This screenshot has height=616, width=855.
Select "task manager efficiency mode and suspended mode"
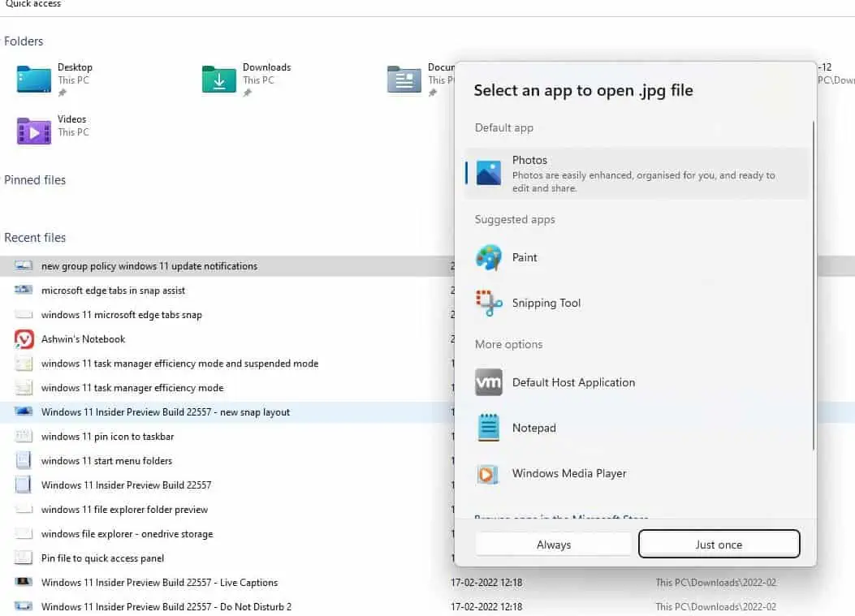pos(180,364)
